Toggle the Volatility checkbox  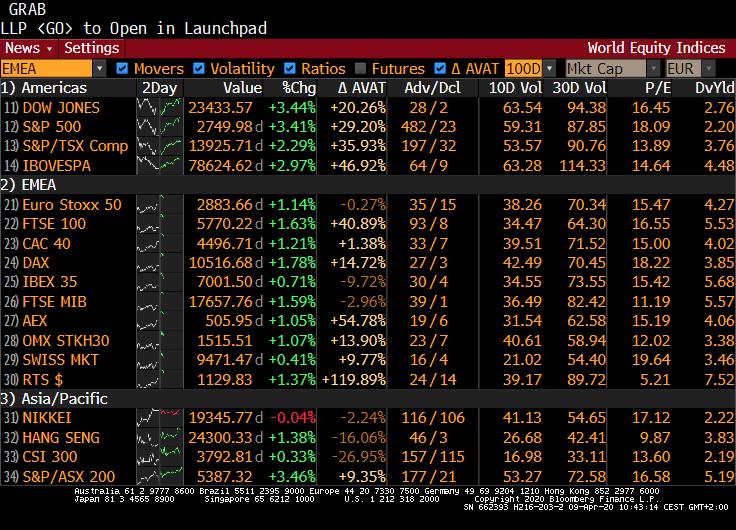click(x=199, y=69)
